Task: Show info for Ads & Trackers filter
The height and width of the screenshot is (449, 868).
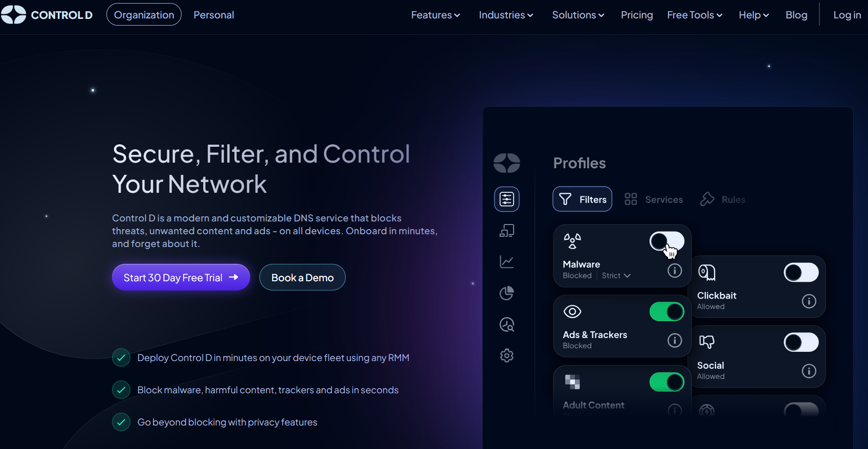Action: point(675,340)
